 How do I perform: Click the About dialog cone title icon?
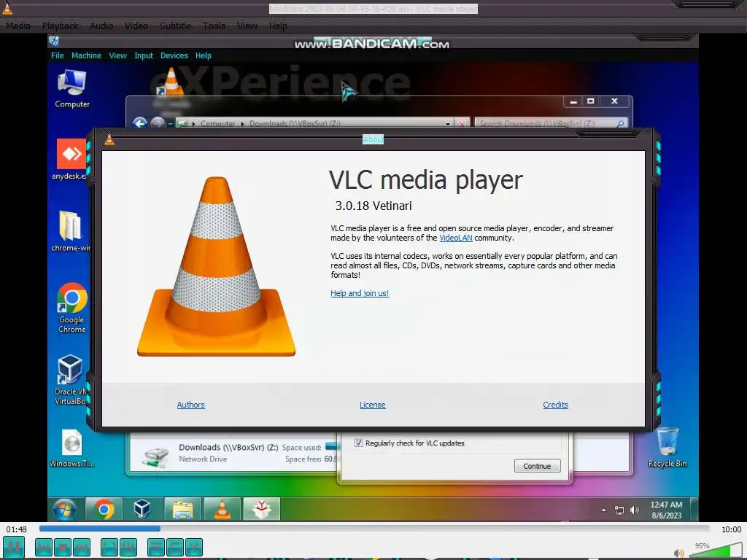(x=109, y=139)
